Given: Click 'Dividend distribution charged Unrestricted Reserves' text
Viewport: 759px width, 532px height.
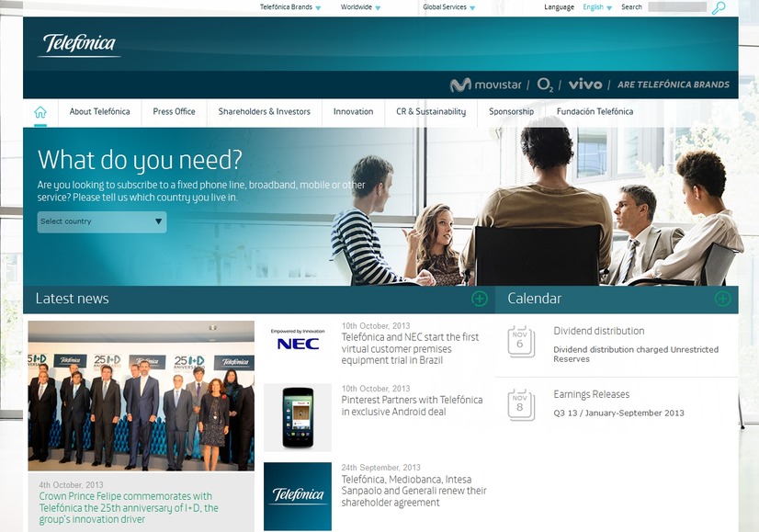Looking at the screenshot, I should [636, 355].
